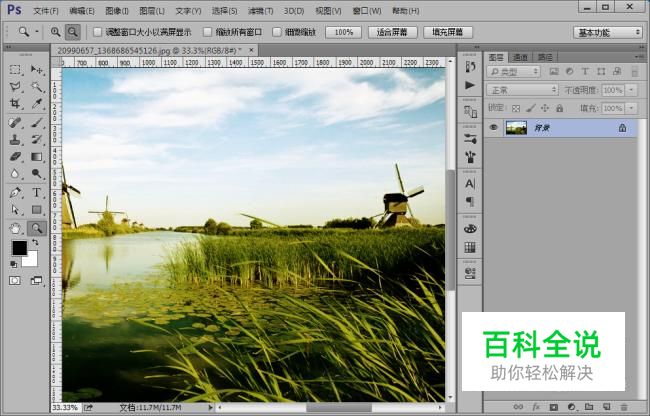Select the Blur tool
Screen dimensions: 650x416
click(15, 174)
